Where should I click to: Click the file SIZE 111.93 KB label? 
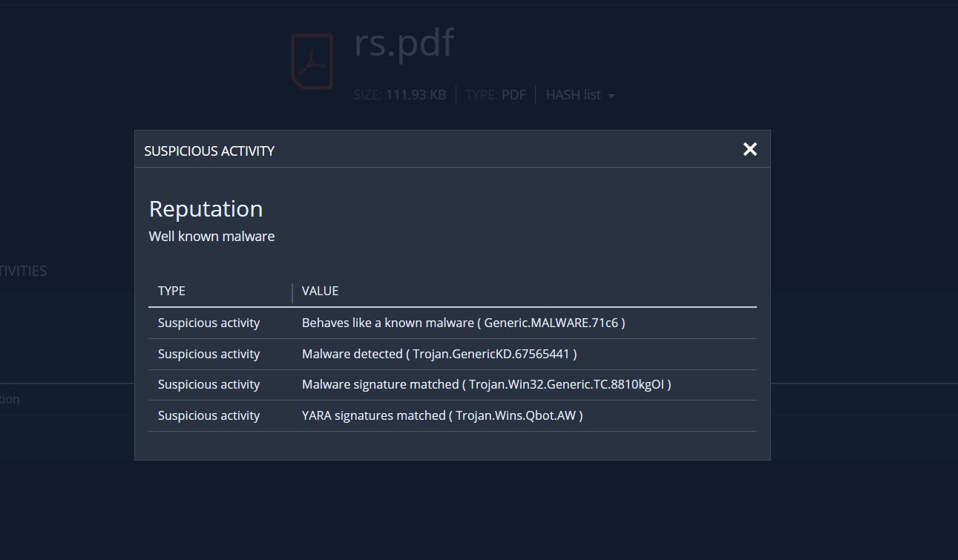click(400, 95)
